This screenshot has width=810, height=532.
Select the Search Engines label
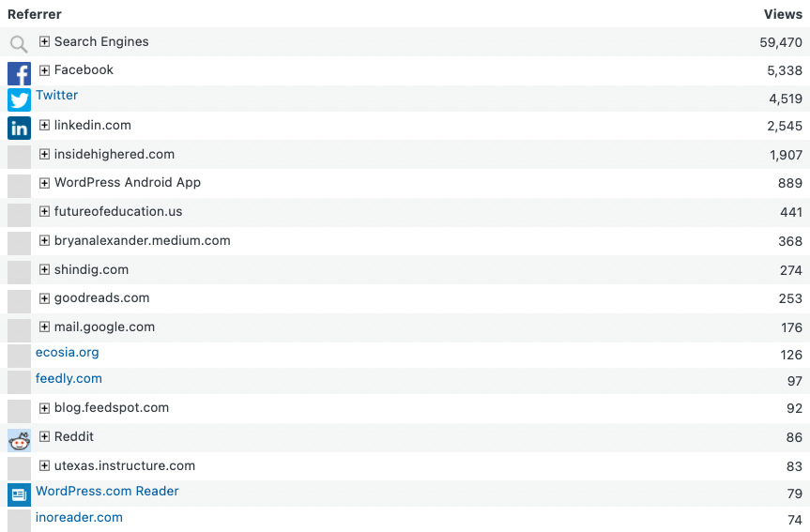click(101, 41)
